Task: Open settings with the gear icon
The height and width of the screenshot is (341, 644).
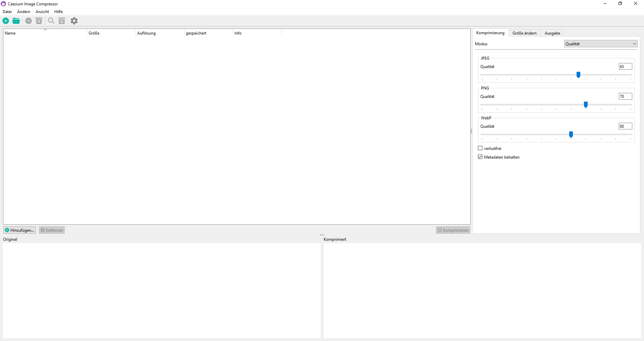Action: click(x=74, y=21)
